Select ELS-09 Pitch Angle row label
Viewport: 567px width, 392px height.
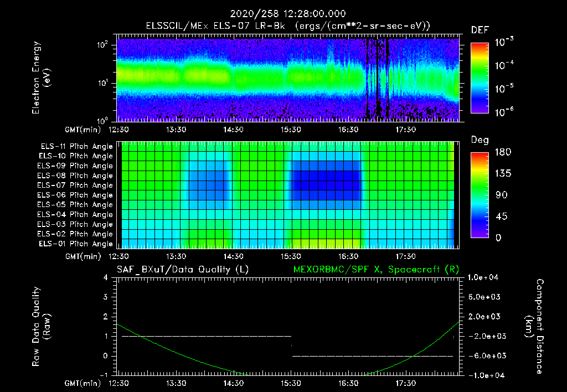(x=75, y=166)
